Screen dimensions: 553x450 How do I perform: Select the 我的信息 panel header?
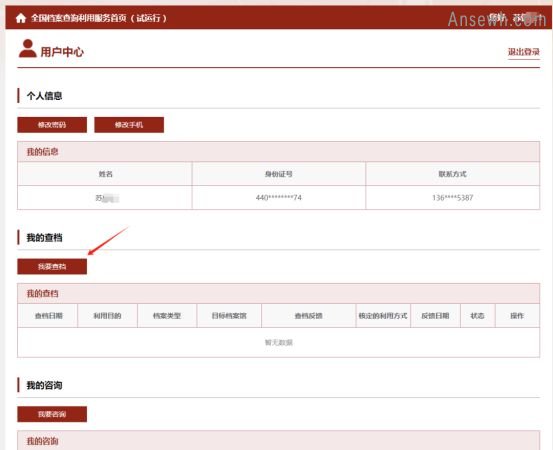point(279,152)
